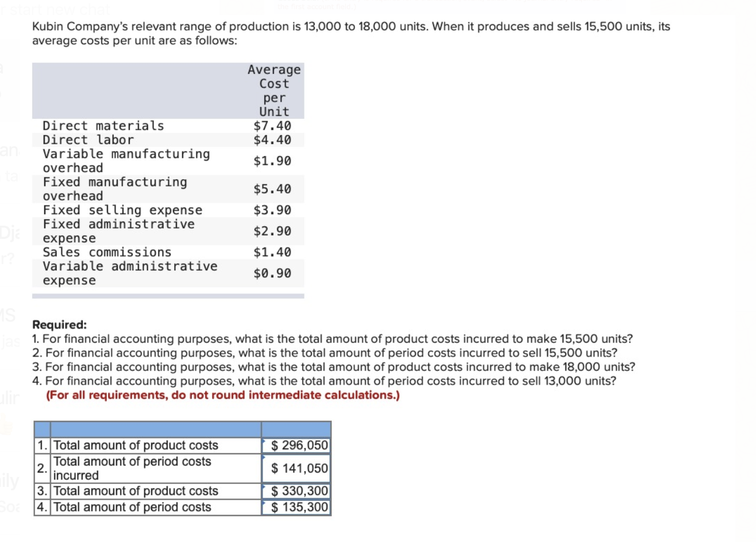
Task: Click the $ 296,050 answer cell
Action: [x=296, y=446]
